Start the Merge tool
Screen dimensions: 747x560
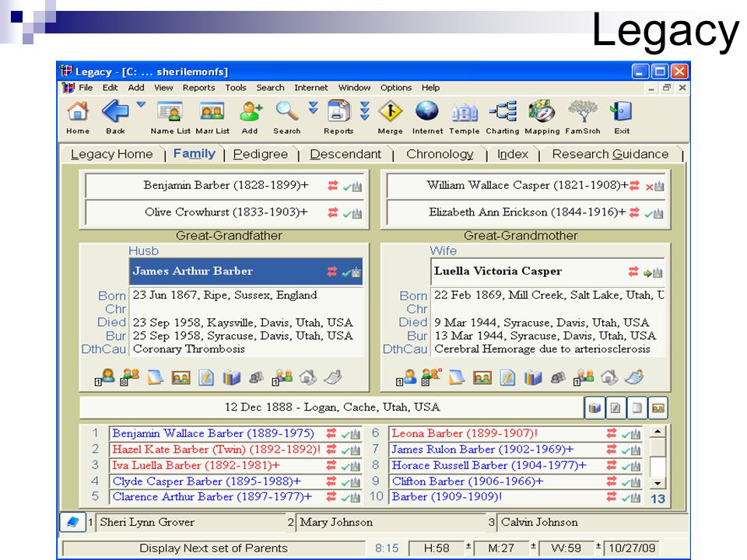coord(390,111)
